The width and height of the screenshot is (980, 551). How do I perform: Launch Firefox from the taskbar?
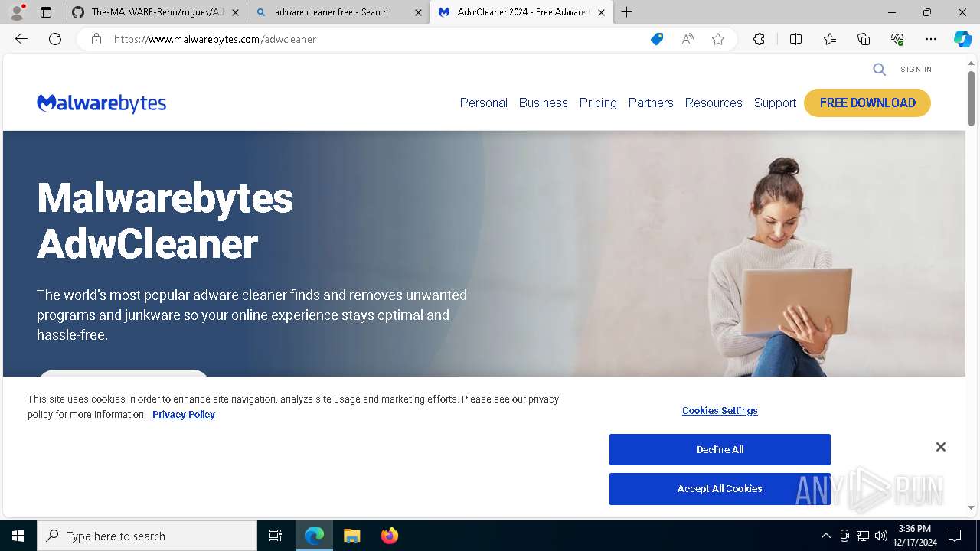(x=389, y=536)
